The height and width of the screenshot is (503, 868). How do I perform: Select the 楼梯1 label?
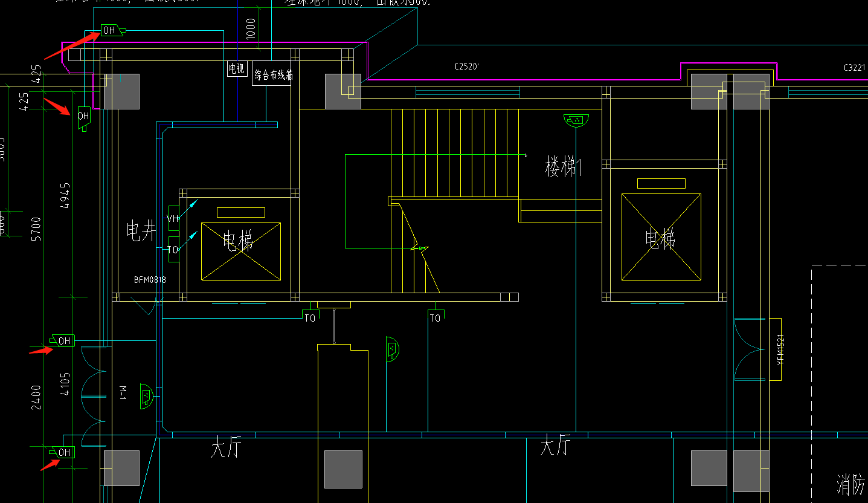pos(563,166)
